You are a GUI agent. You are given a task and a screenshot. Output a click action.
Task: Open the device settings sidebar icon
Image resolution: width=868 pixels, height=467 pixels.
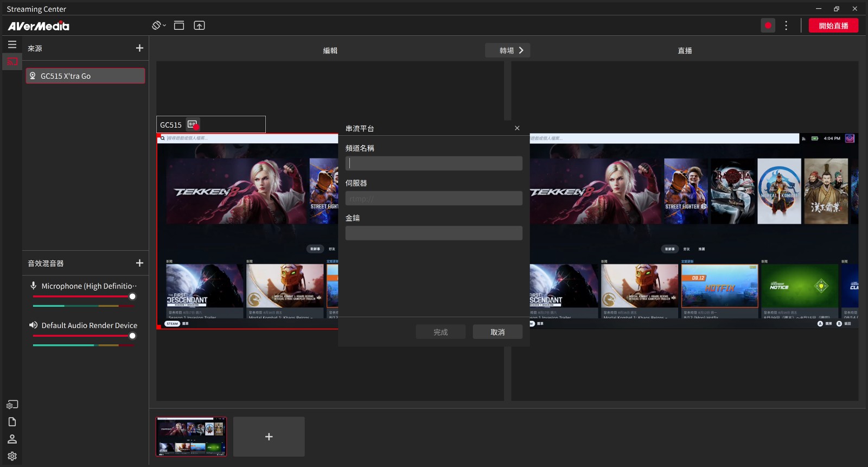pyautogui.click(x=12, y=405)
